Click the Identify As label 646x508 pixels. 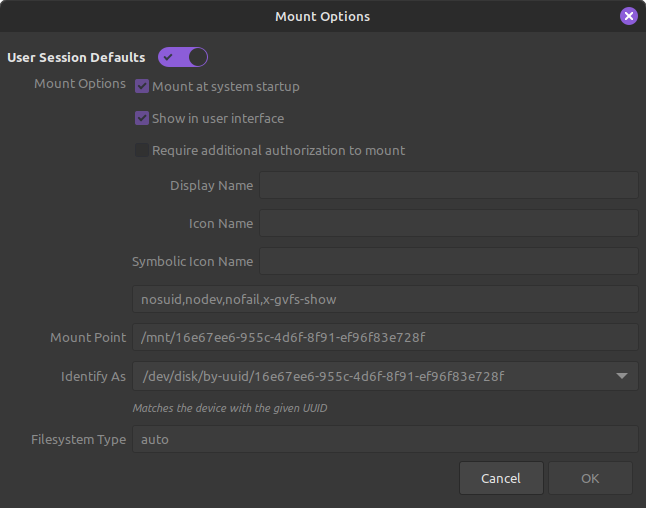[93, 377]
